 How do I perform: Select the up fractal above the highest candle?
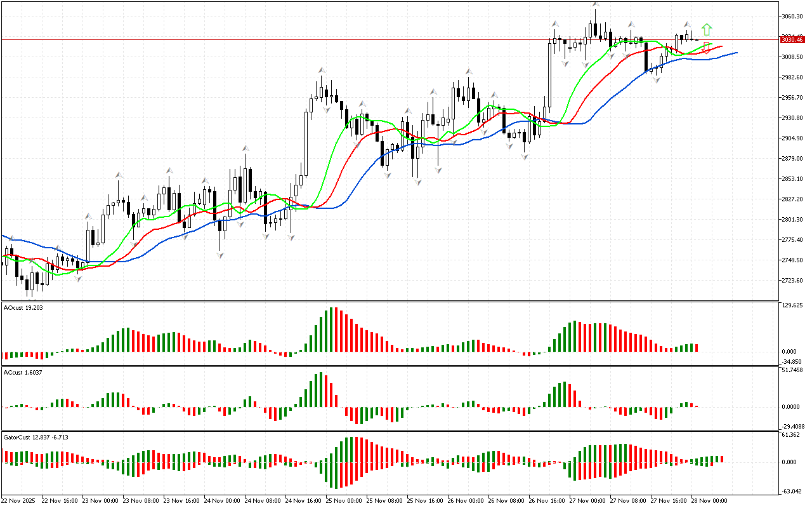coord(595,4)
